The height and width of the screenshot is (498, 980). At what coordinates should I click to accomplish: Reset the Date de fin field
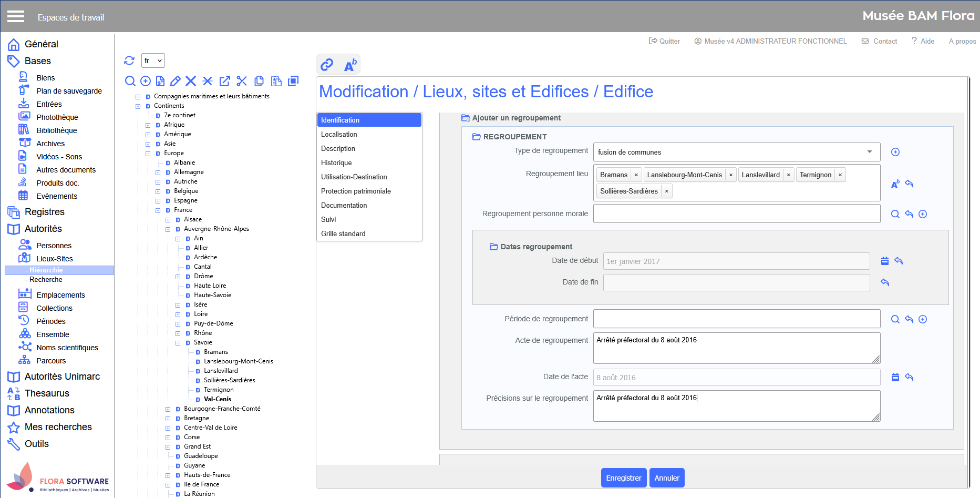(x=885, y=282)
